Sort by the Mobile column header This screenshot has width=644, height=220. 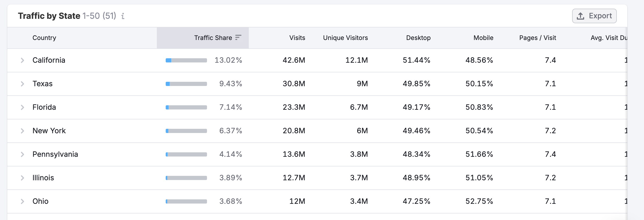coord(483,38)
